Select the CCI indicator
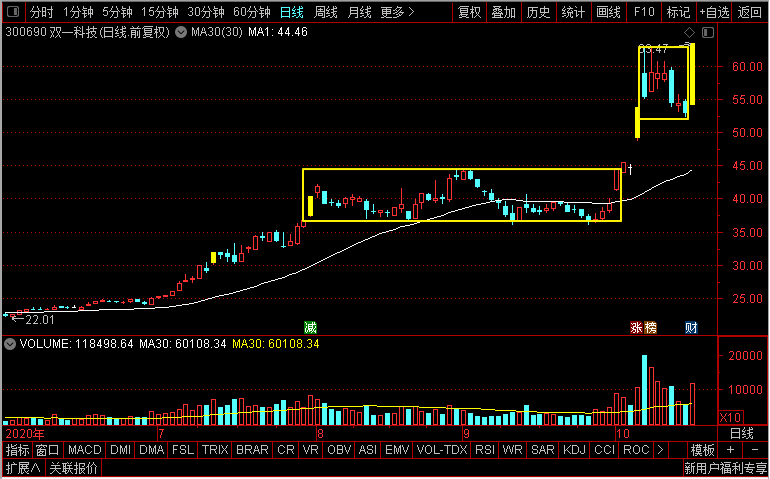This screenshot has width=770, height=479. (x=605, y=450)
